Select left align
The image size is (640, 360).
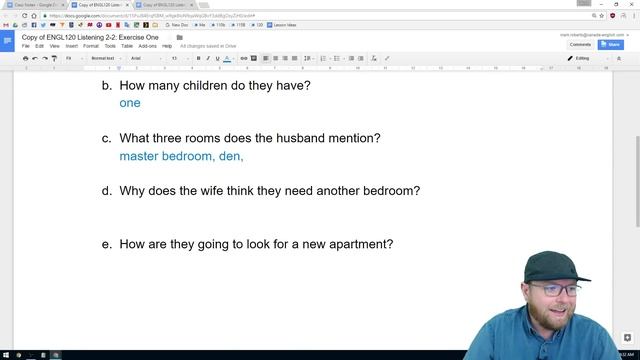266,58
